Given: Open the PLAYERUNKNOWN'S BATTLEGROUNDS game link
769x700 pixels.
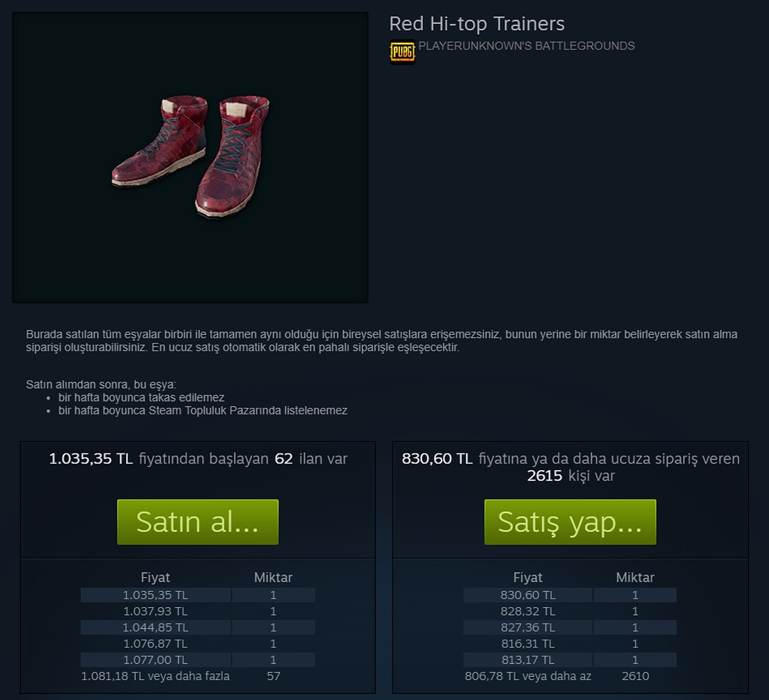Looking at the screenshot, I should [x=526, y=46].
